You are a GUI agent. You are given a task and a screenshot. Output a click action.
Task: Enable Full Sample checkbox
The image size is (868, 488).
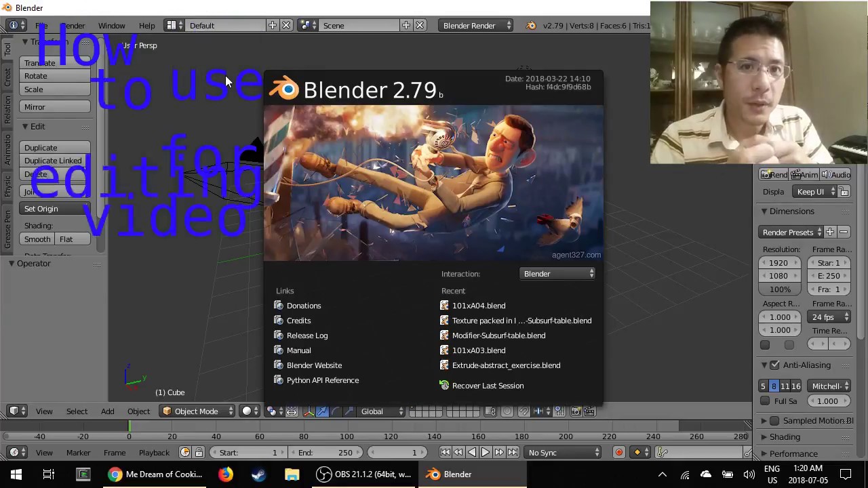pyautogui.click(x=765, y=401)
